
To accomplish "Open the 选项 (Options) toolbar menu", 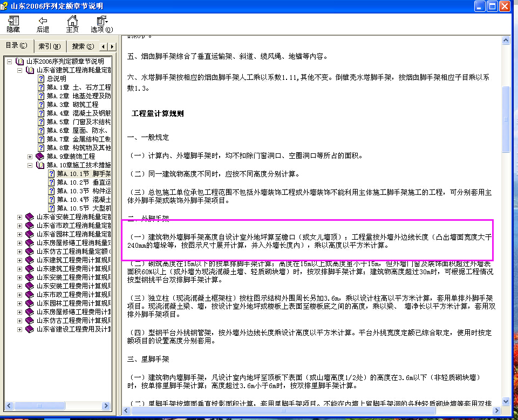I will (102, 24).
